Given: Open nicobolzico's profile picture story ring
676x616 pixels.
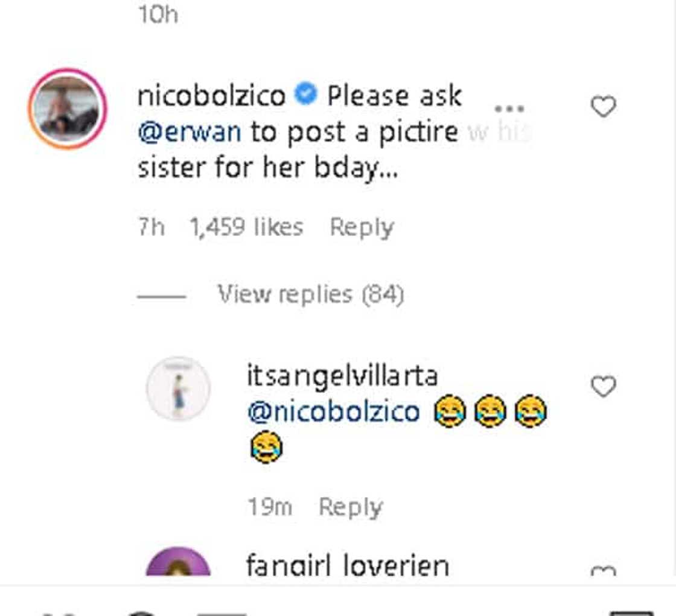Looking at the screenshot, I should click(68, 109).
